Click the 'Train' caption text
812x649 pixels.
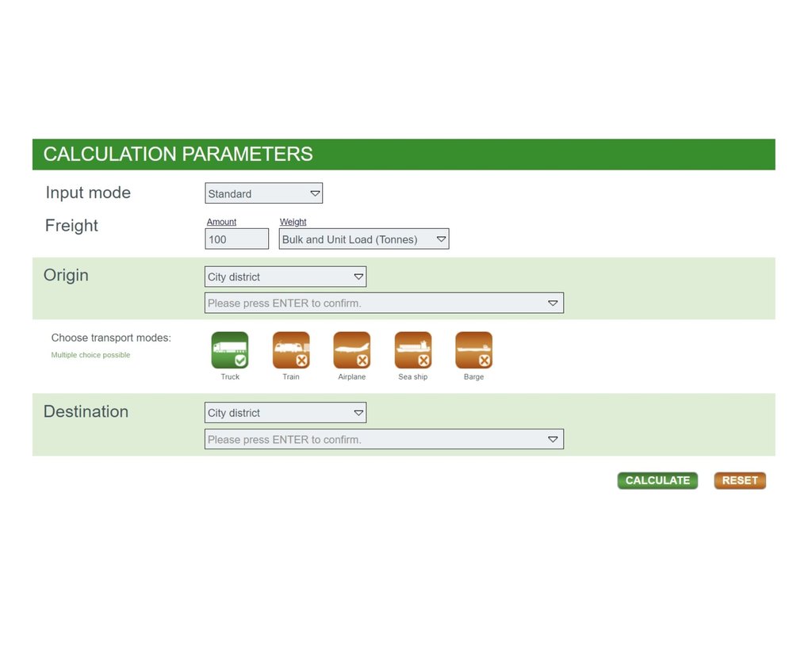(291, 376)
